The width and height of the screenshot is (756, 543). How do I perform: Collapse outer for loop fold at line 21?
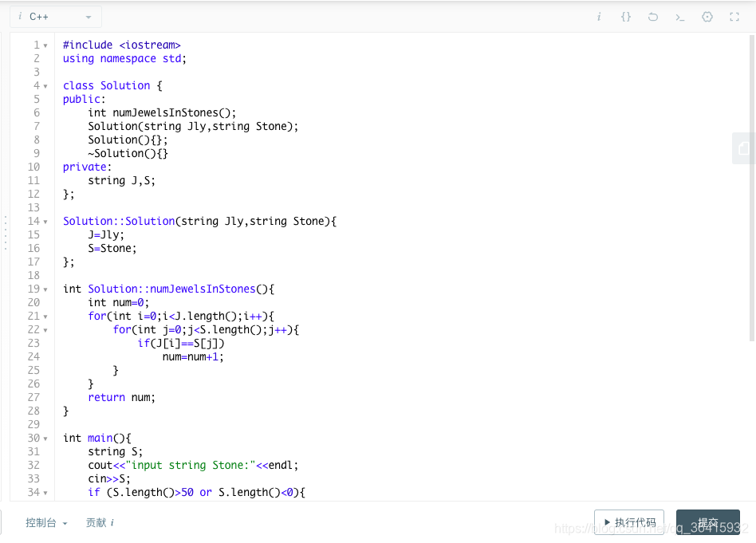(45, 317)
